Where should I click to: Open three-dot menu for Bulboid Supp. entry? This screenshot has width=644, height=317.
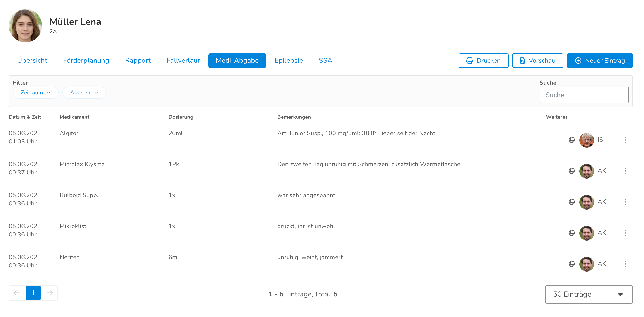(x=625, y=202)
